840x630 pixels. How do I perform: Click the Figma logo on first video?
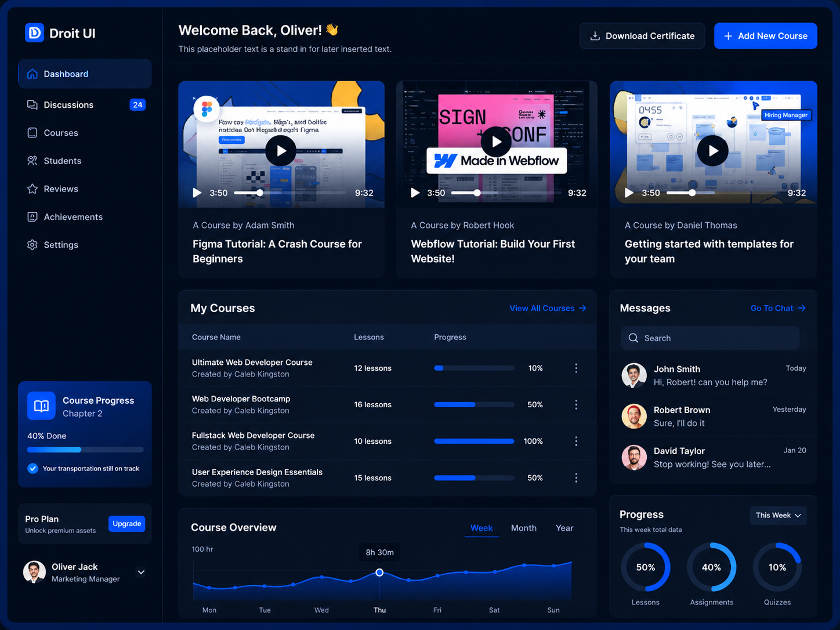click(x=207, y=108)
